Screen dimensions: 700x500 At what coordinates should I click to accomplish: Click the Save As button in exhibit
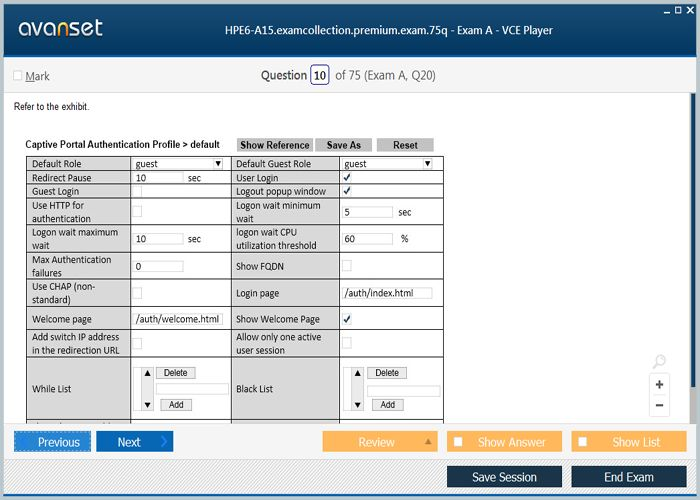point(343,145)
